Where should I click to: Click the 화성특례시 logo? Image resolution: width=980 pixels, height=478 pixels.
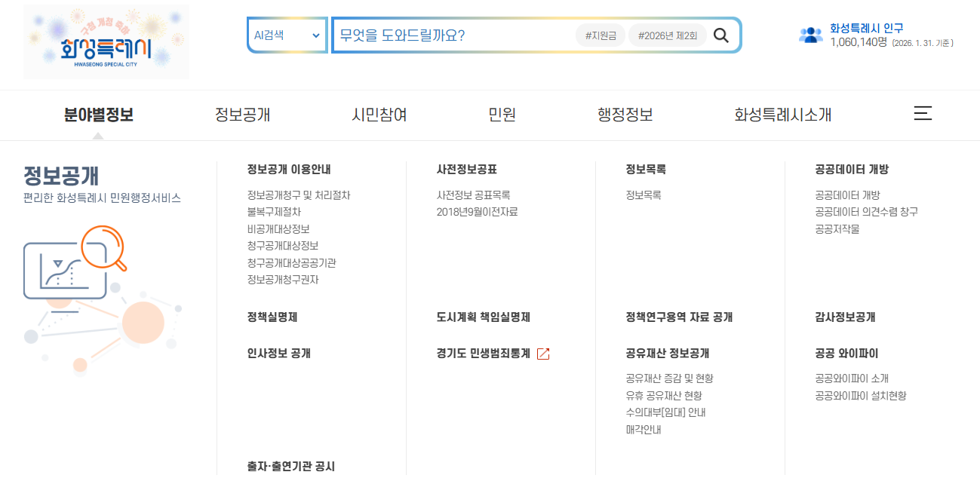(x=106, y=42)
